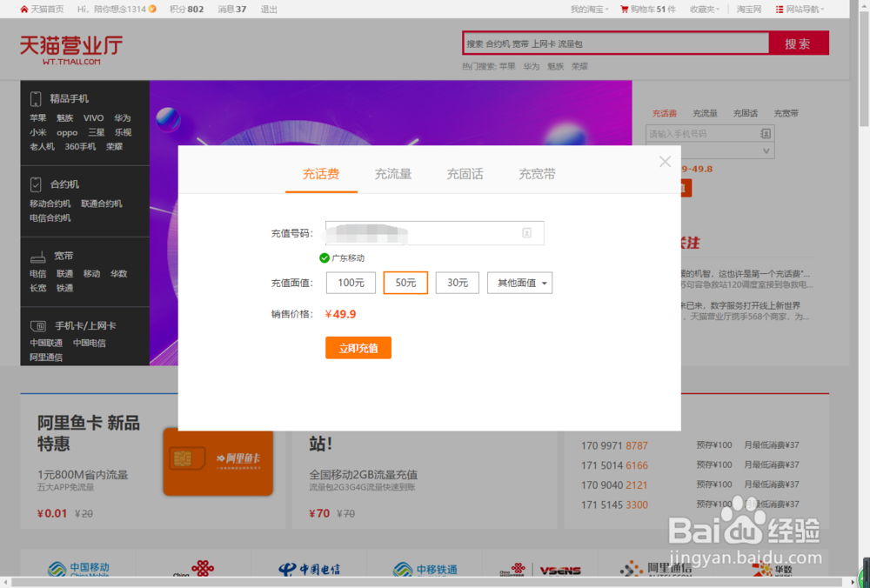
Task: Select phone number 171 5145 3300
Action: 614,504
